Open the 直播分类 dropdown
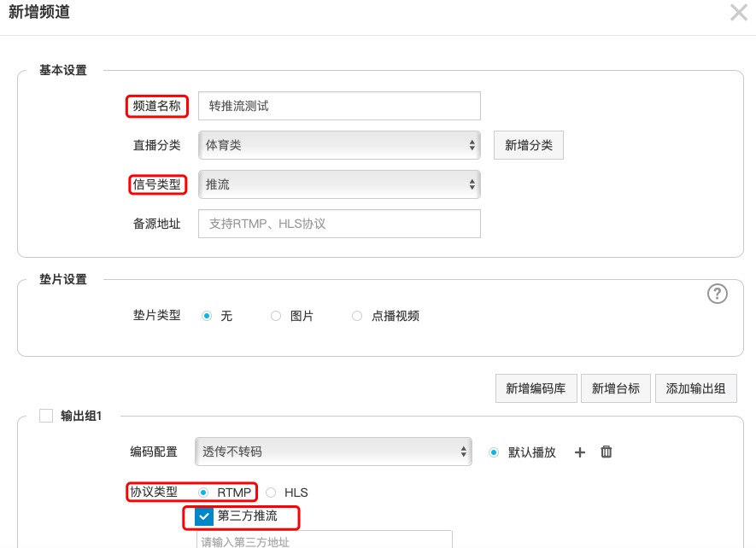This screenshot has width=756, height=548. 339,145
